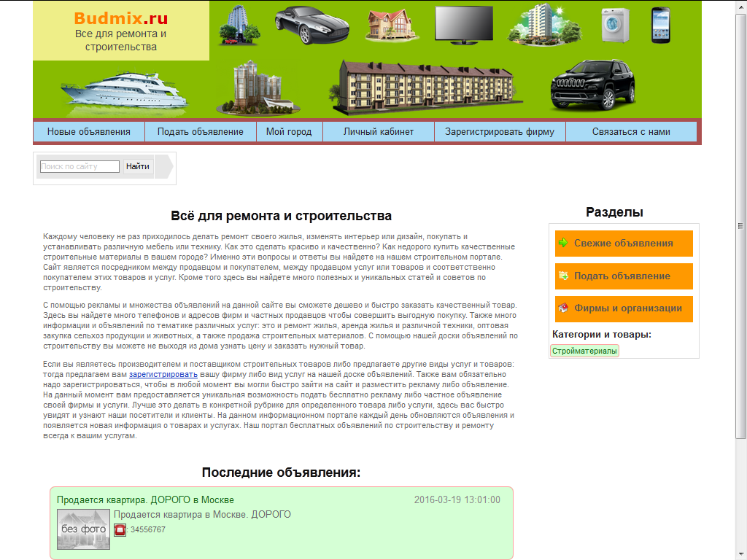Click the brown tower complex image
This screenshot has height=560, width=747.
pos(258,87)
